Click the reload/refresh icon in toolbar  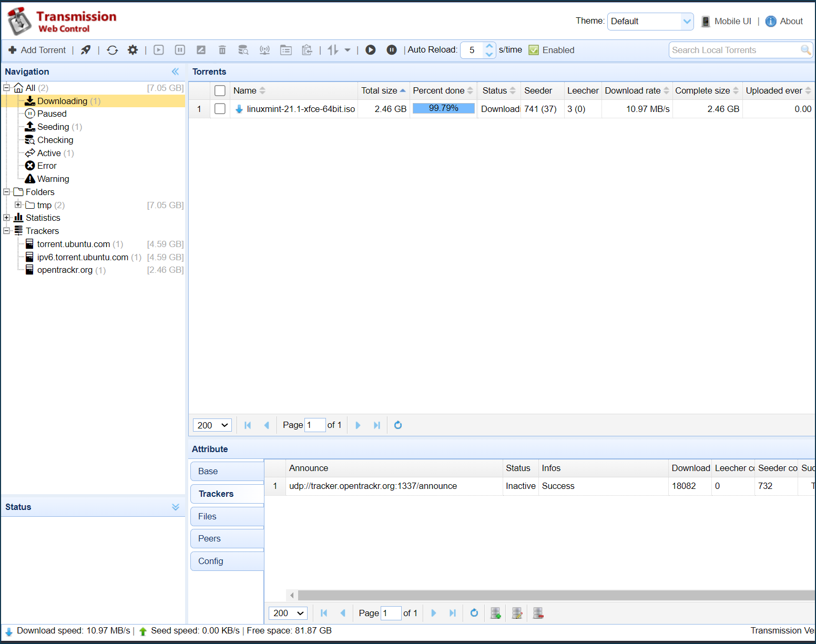pyautogui.click(x=113, y=50)
